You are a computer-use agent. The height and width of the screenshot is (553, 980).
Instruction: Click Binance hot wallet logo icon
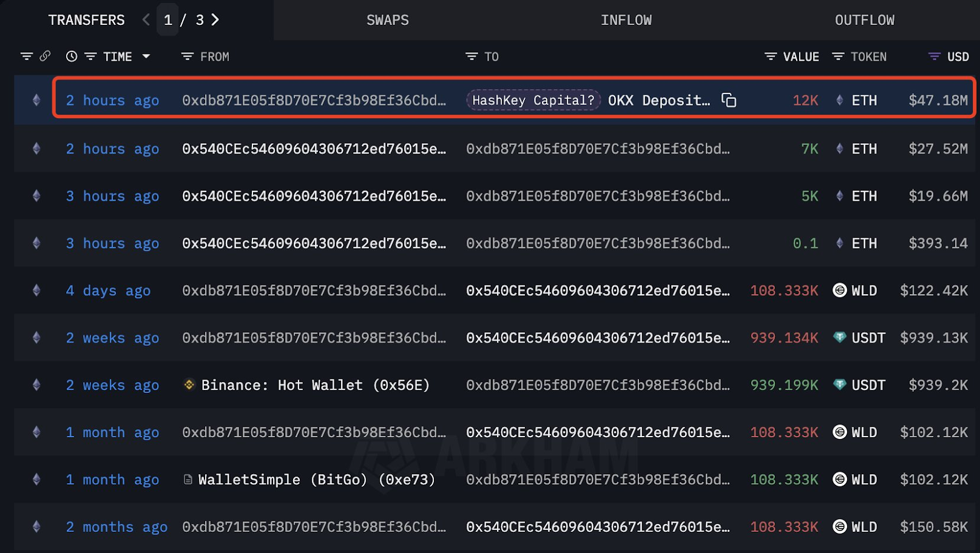point(189,385)
